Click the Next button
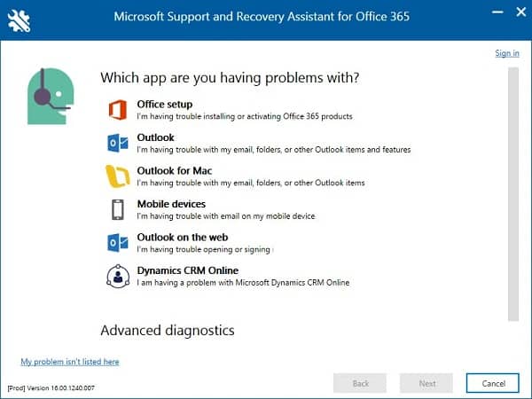 pos(426,383)
